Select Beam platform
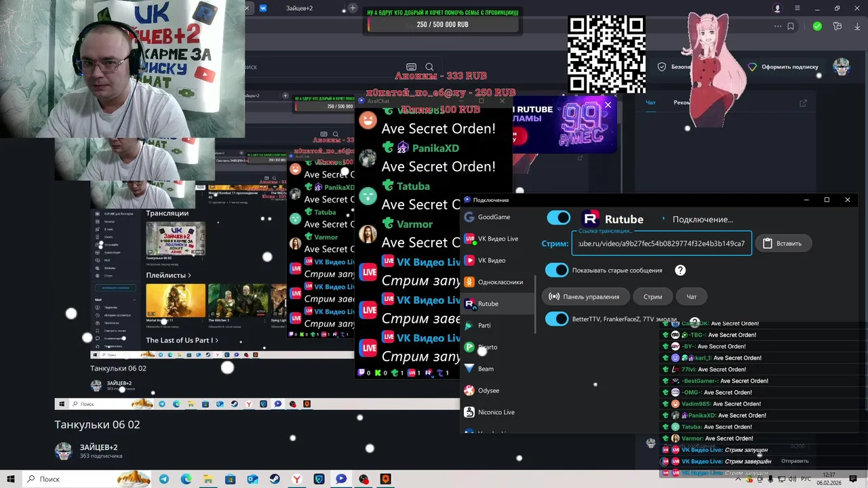 (x=497, y=369)
